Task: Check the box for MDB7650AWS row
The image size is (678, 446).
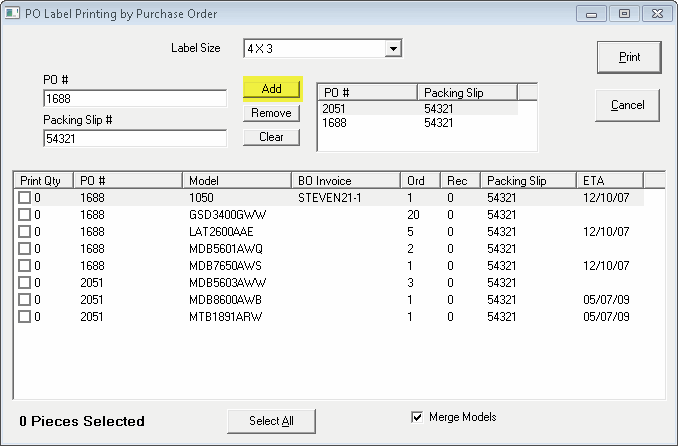Action: click(24, 266)
